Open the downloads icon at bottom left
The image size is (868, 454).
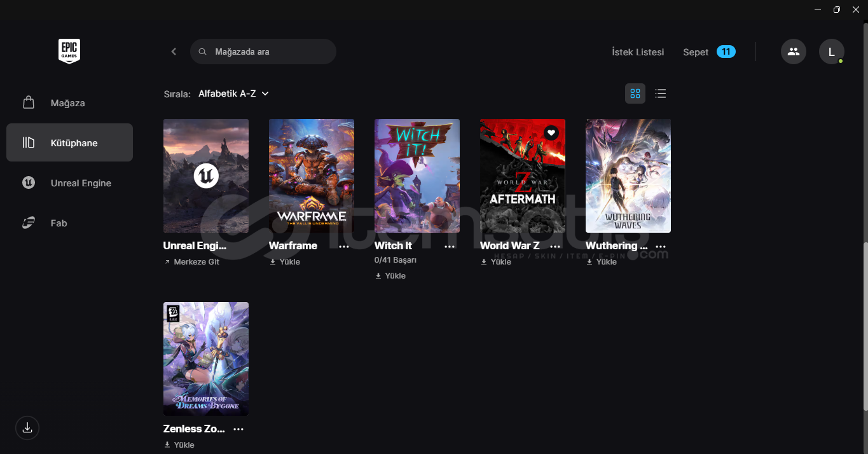click(27, 428)
